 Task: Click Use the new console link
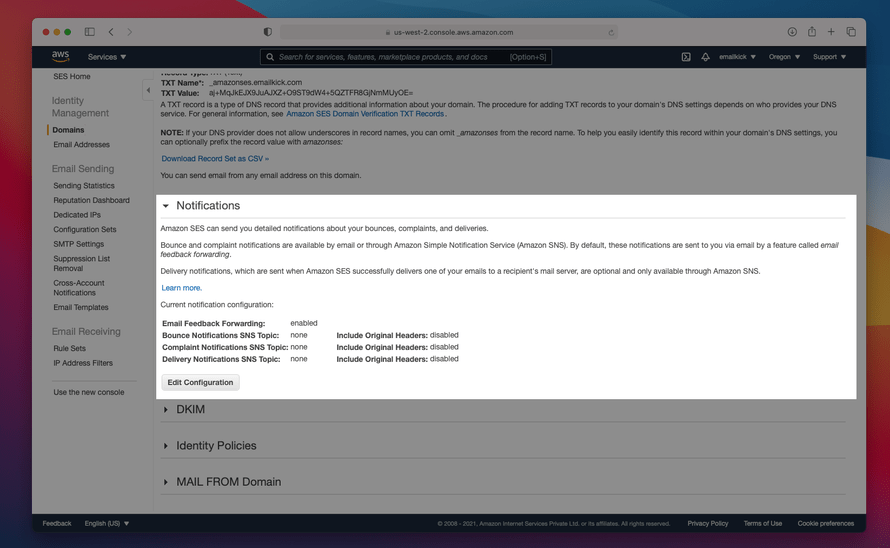point(89,392)
